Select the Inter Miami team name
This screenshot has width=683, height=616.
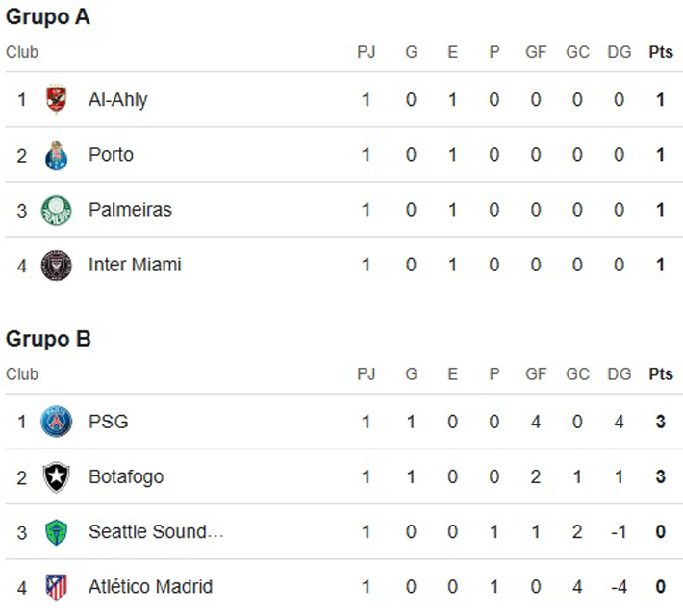click(135, 265)
